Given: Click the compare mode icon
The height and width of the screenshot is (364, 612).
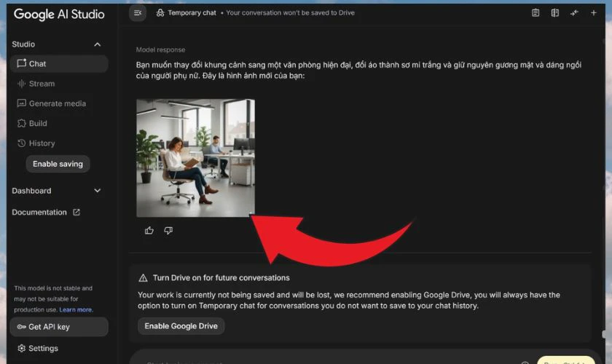Looking at the screenshot, I should [x=554, y=13].
